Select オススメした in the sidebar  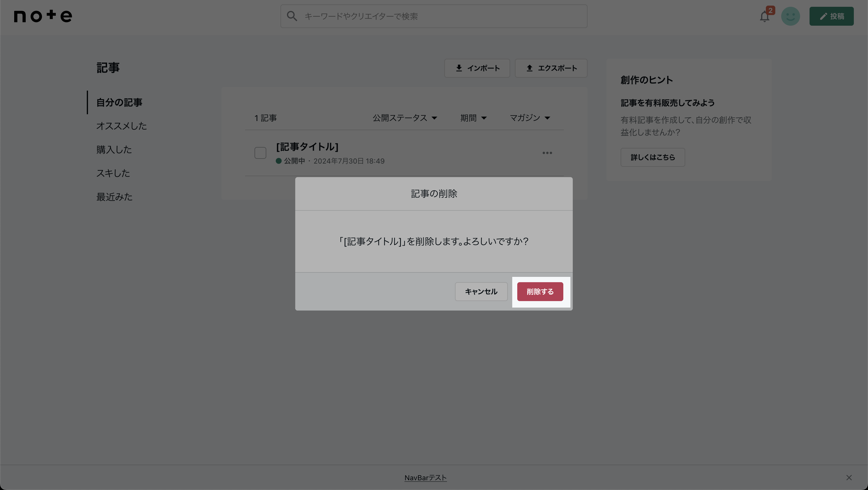[x=121, y=126]
